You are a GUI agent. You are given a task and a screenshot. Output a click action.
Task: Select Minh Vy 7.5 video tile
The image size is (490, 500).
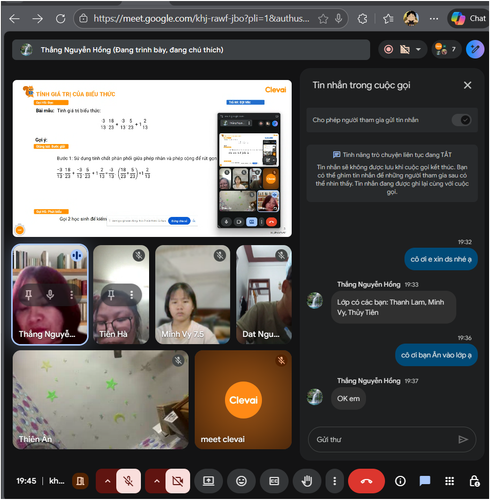192,295
